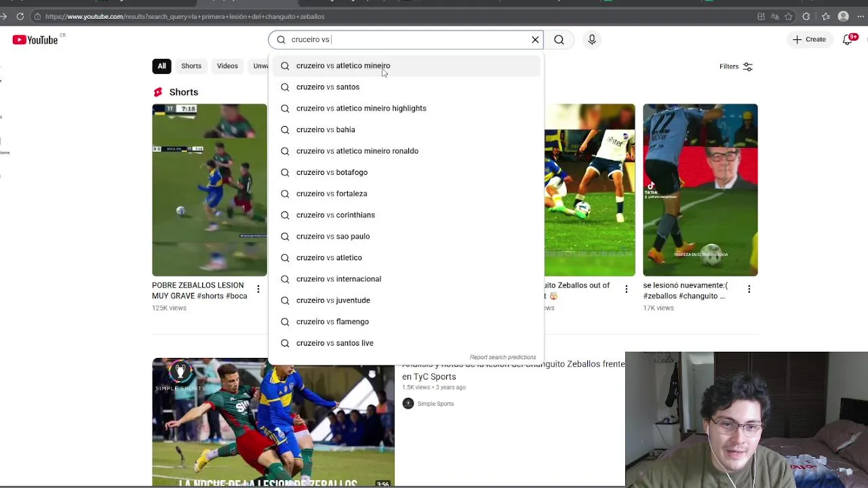Viewport: 868px width, 488px height.
Task: Open more options for 'Zeballos out of' short
Action: pos(626,289)
